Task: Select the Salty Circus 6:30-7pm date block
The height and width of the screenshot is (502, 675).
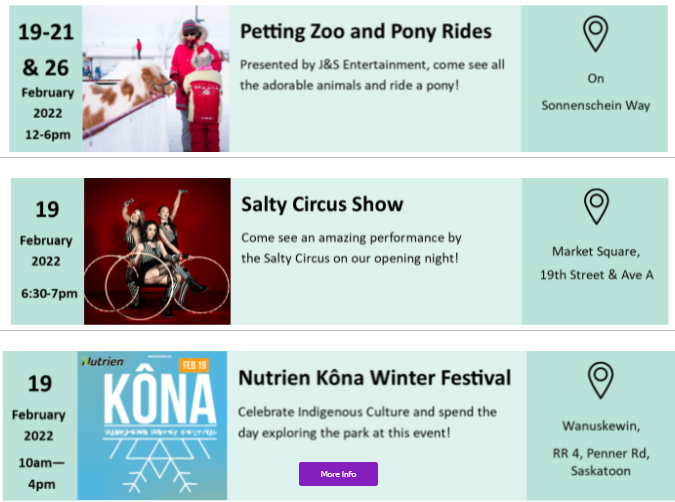Action: point(47,251)
